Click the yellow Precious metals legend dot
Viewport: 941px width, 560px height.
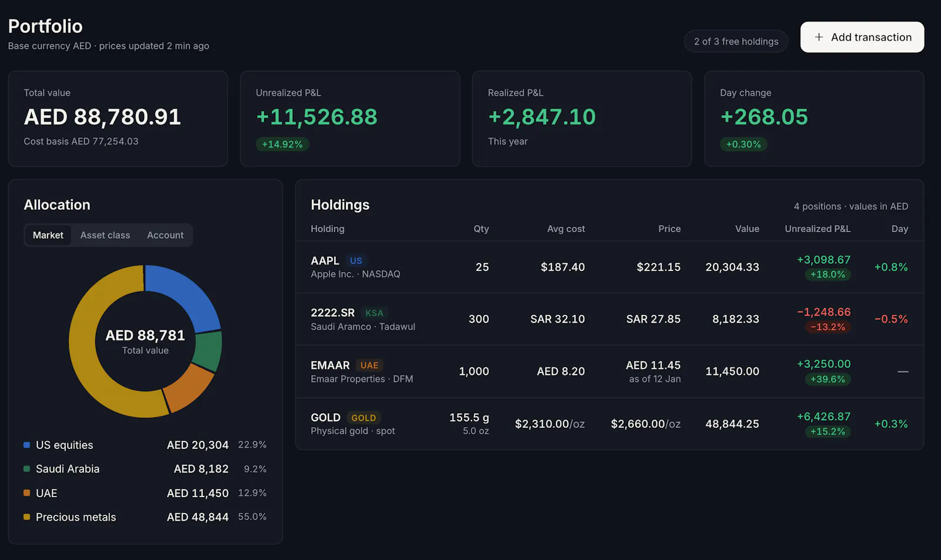point(26,517)
